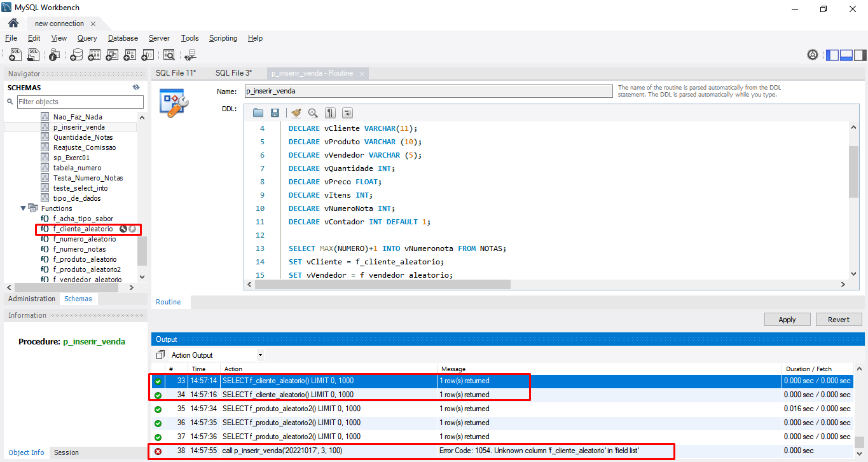Switch to SQL File 3 tab

click(x=233, y=73)
